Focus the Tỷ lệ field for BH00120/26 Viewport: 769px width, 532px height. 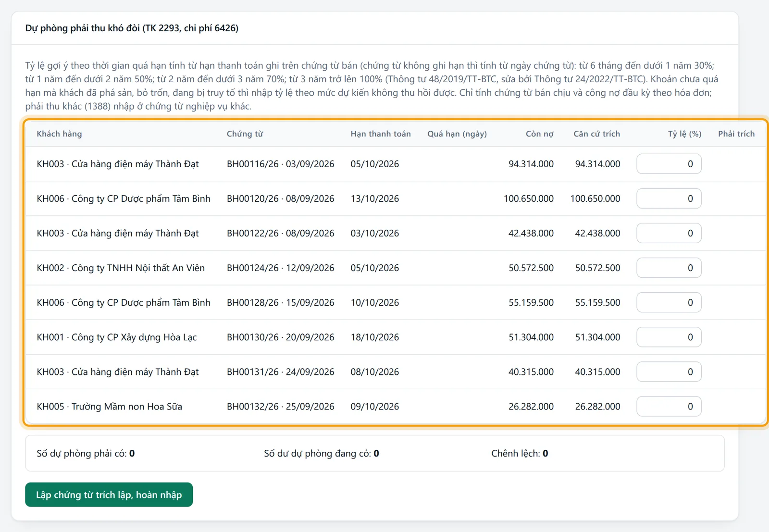(x=669, y=198)
